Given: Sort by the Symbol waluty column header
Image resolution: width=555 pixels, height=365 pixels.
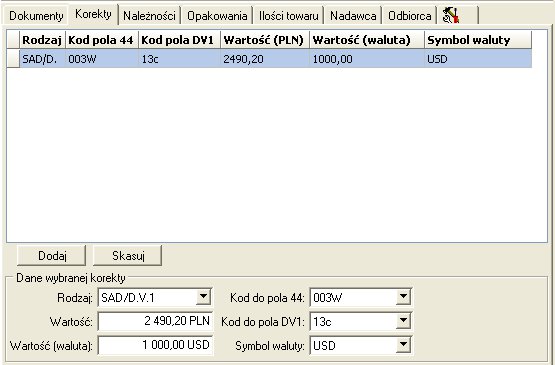Looking at the screenshot, I should point(478,40).
